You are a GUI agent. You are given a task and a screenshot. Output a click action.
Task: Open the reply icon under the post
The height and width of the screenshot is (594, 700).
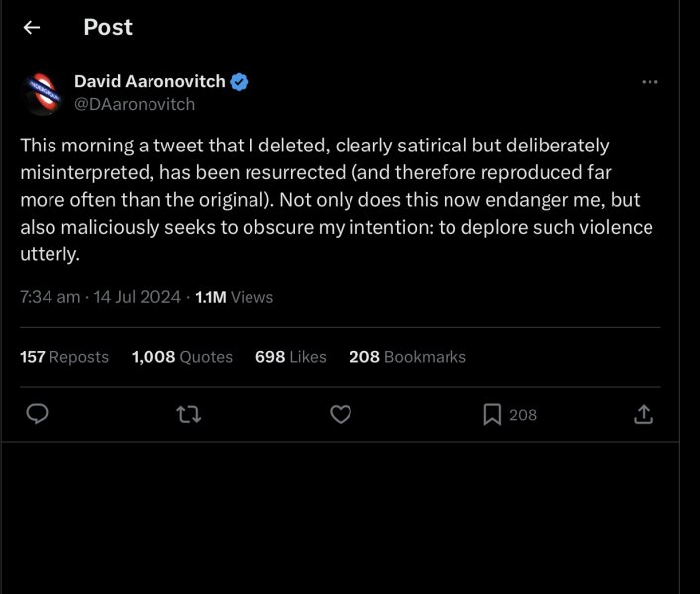(x=38, y=415)
